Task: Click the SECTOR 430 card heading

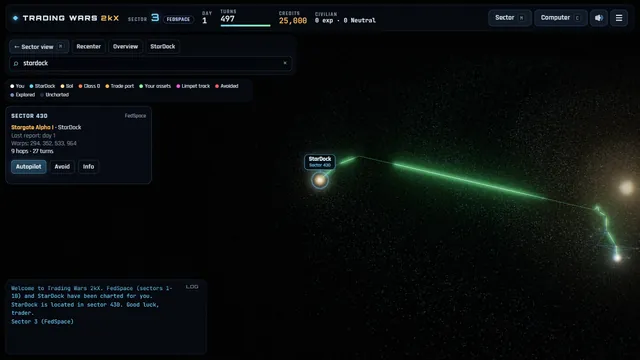Action: click(x=29, y=116)
